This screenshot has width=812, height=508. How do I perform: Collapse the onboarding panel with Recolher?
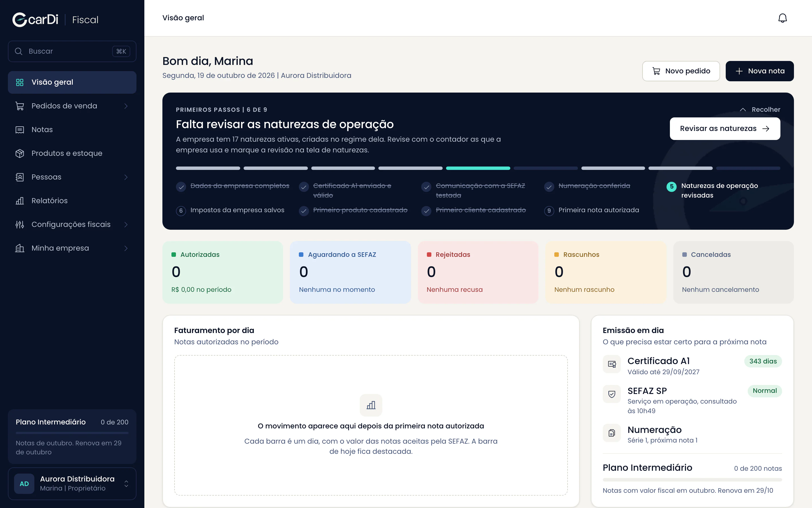(760, 110)
